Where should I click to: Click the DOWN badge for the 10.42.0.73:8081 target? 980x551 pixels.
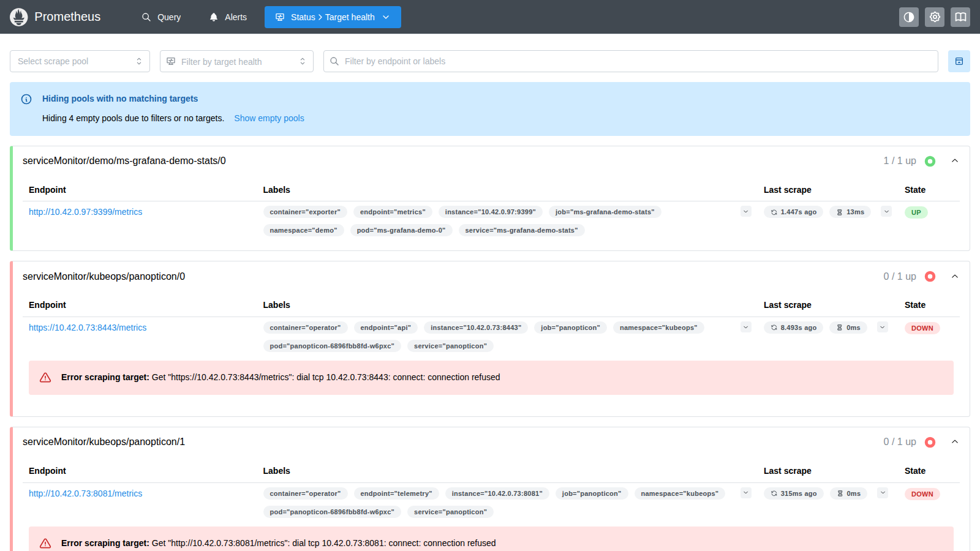click(x=922, y=494)
